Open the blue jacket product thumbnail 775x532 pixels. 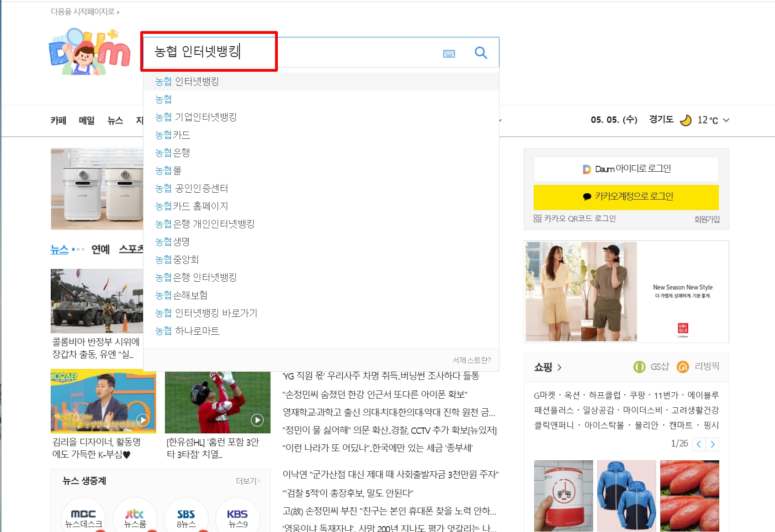click(x=626, y=495)
